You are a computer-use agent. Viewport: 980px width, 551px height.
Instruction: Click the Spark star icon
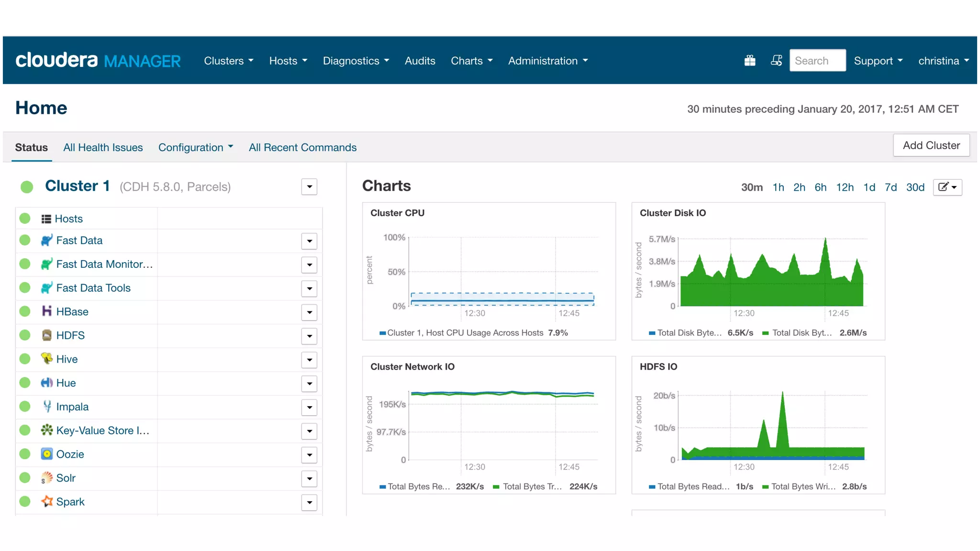(46, 501)
